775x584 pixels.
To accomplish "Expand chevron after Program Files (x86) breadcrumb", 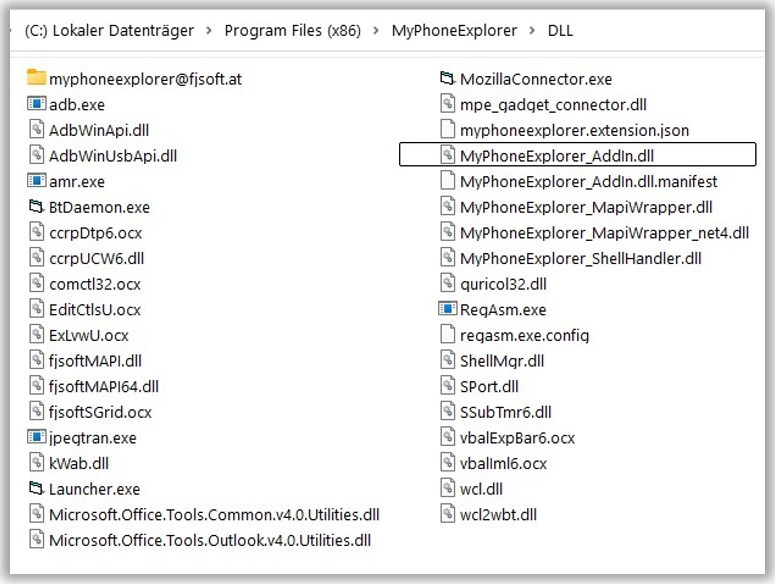I will (x=376, y=31).
